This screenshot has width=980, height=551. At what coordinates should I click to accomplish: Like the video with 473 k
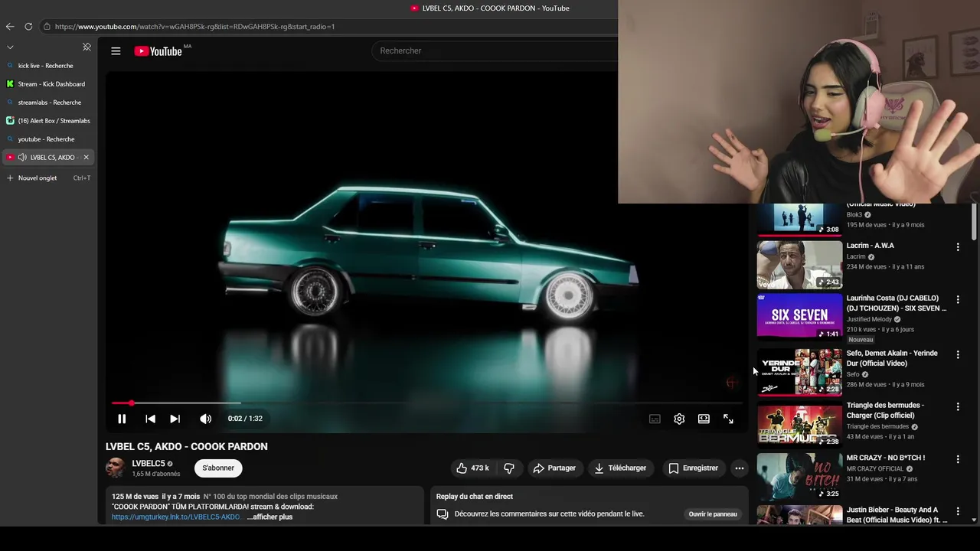[x=472, y=468]
